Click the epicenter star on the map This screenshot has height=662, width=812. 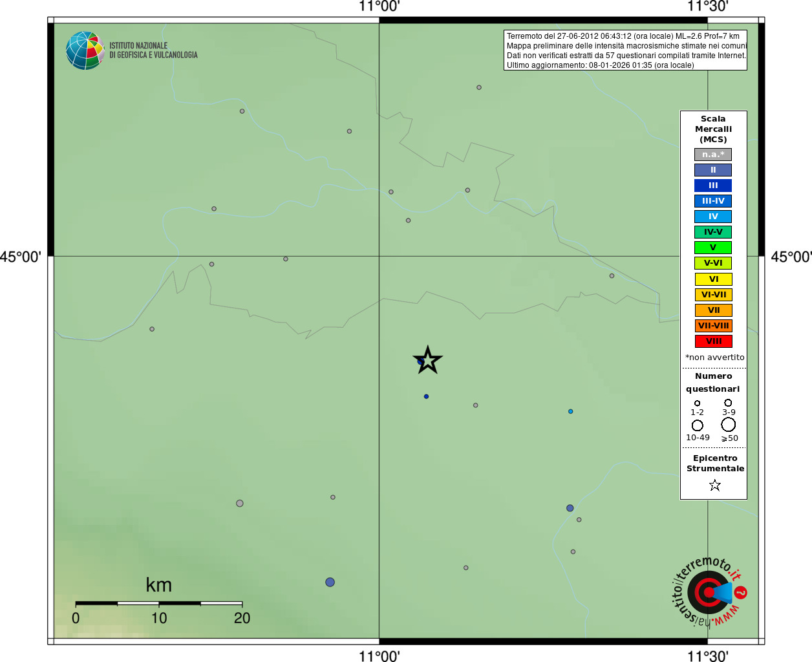[427, 360]
